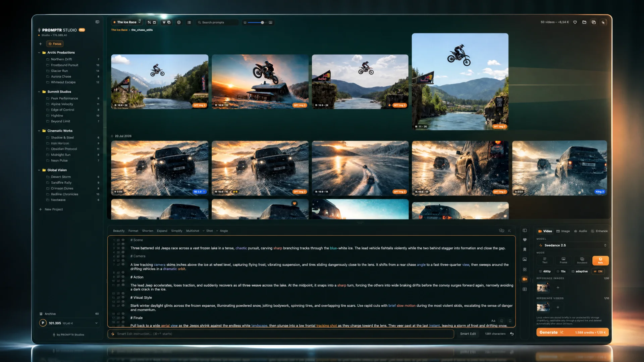This screenshot has width=644, height=362.
Task: Toggle the Focus button
Action: click(x=55, y=44)
